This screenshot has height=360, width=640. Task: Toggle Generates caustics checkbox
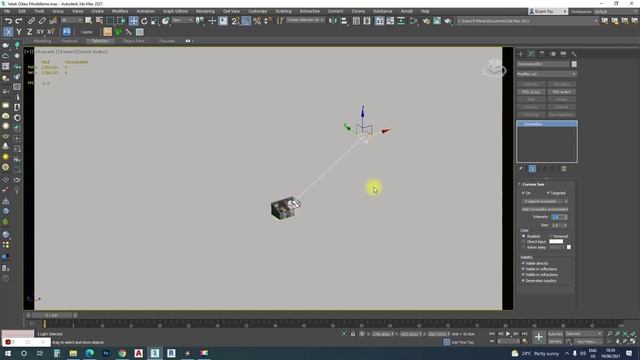click(523, 281)
